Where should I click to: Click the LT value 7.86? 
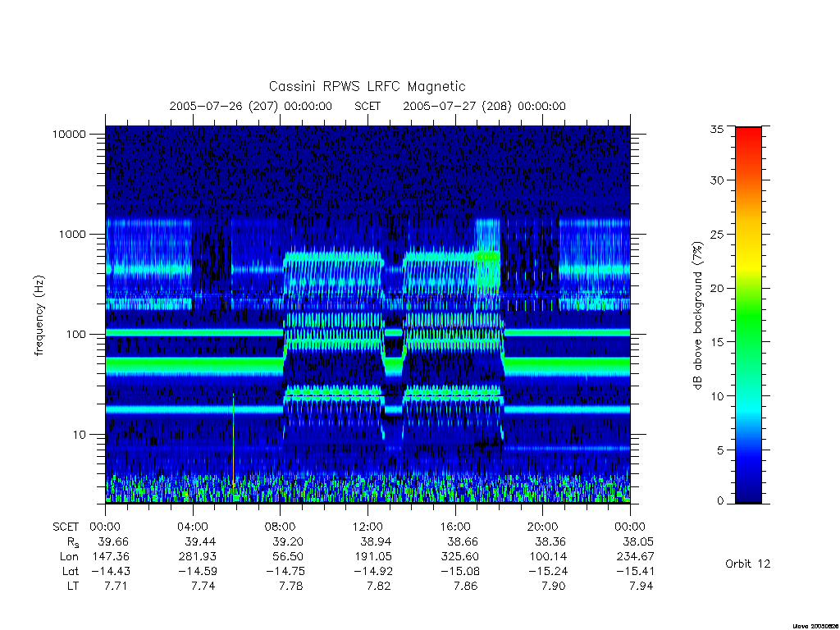465,586
